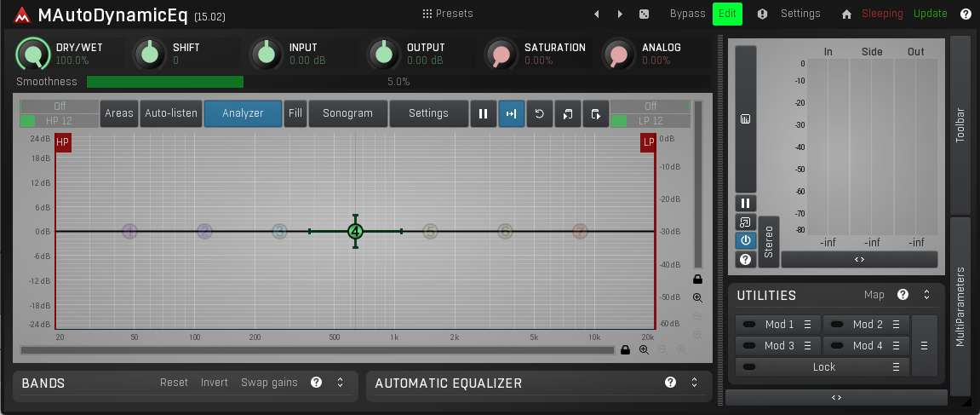Click the random preset dice icon
This screenshot has width=980, height=415.
tap(644, 14)
